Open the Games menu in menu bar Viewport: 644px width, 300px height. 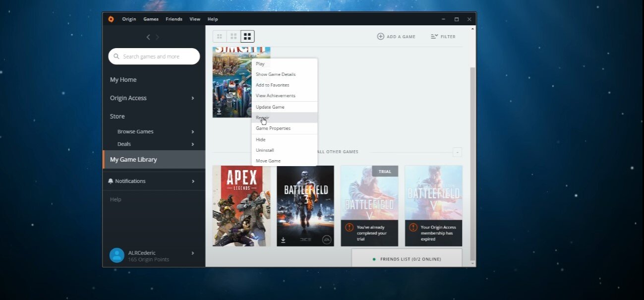(x=151, y=19)
